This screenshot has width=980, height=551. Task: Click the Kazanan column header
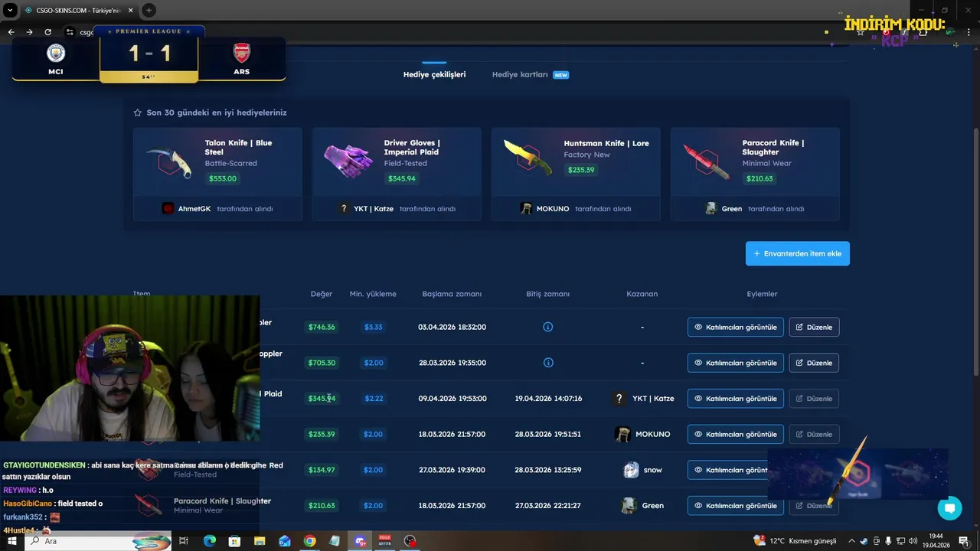coord(642,294)
